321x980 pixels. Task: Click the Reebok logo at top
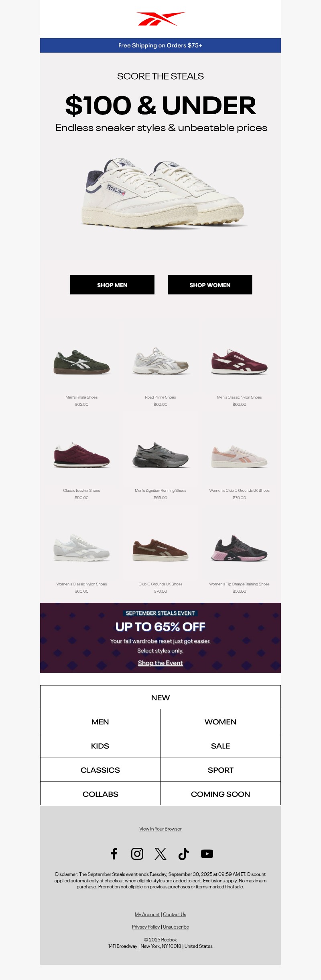pos(160,19)
